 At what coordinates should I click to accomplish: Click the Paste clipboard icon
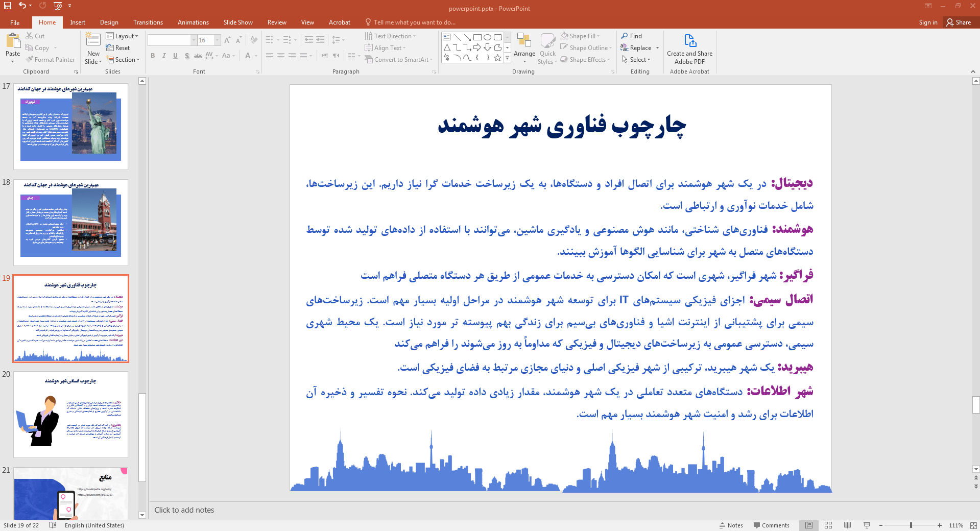tap(13, 42)
